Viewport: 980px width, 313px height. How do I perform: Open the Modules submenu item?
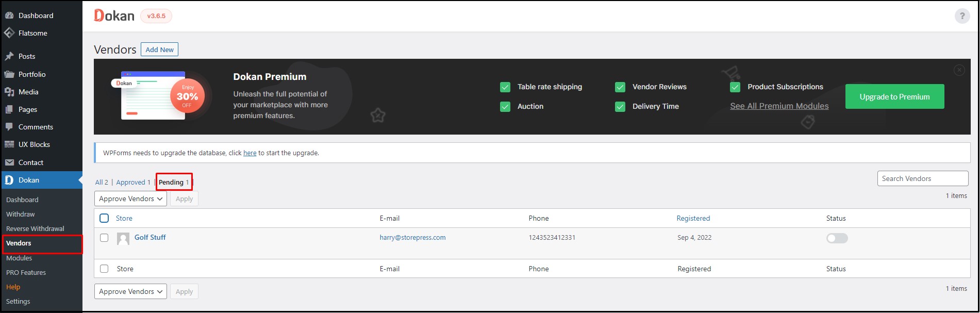click(x=19, y=258)
